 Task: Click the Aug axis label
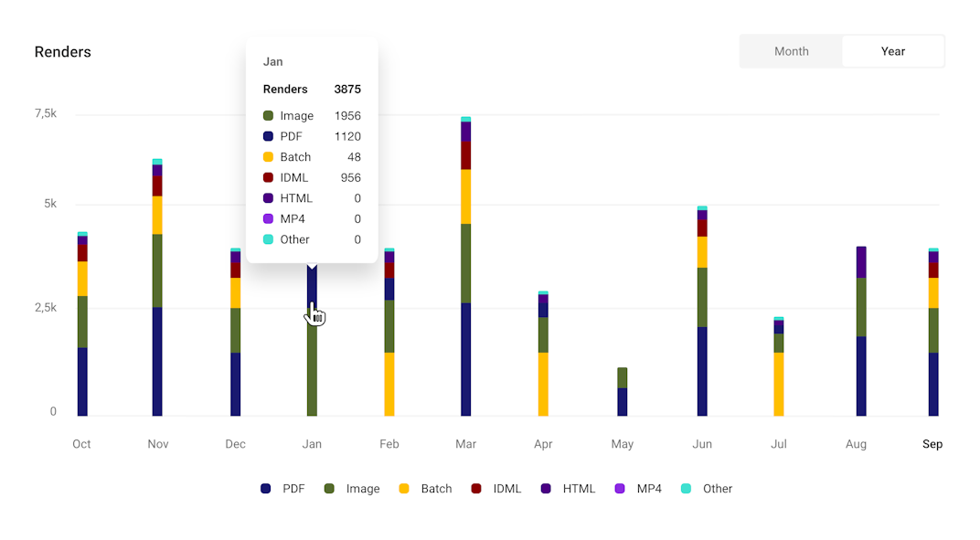[x=856, y=444]
